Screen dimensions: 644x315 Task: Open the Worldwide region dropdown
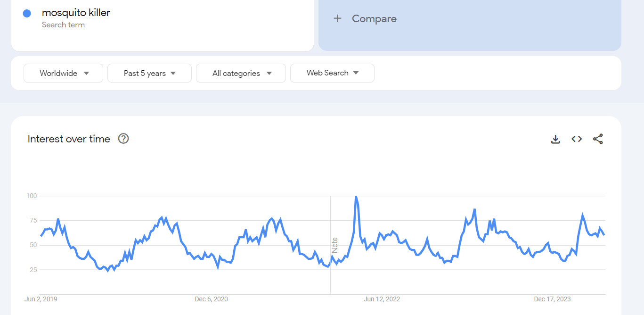click(63, 73)
